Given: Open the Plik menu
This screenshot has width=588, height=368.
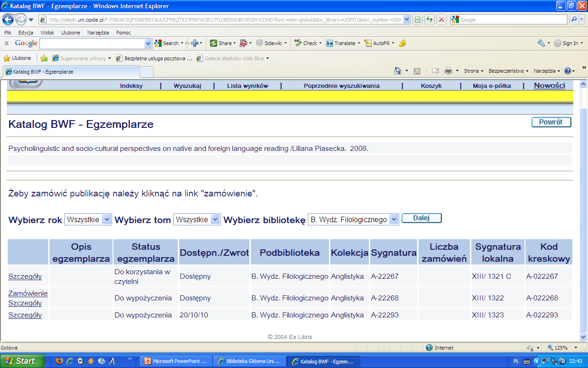Looking at the screenshot, I should (x=8, y=33).
